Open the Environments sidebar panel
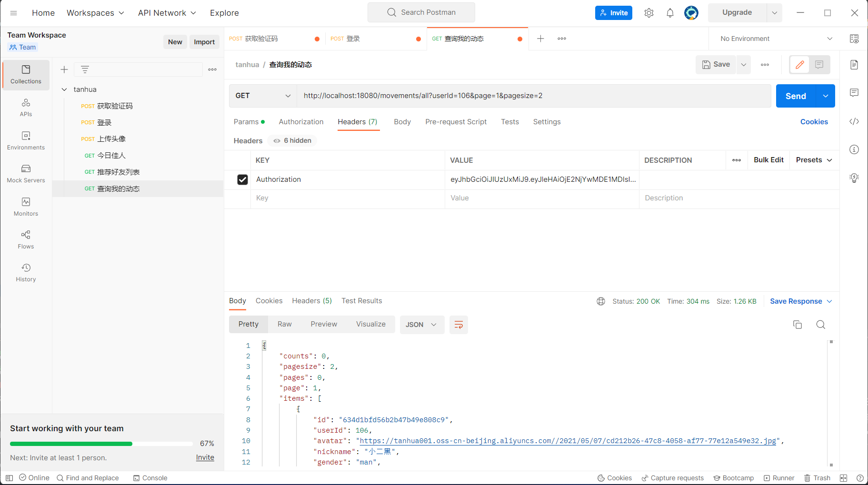This screenshot has height=485, width=868. click(x=26, y=141)
